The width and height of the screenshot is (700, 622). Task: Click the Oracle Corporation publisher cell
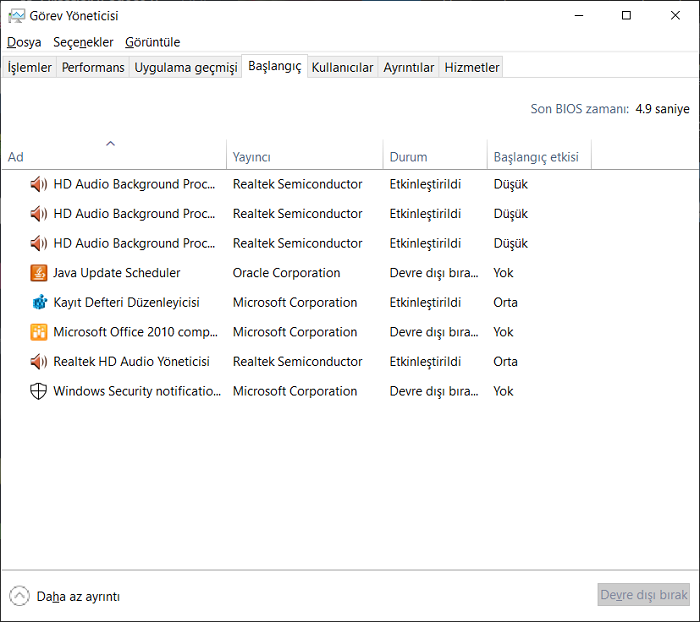coord(286,273)
